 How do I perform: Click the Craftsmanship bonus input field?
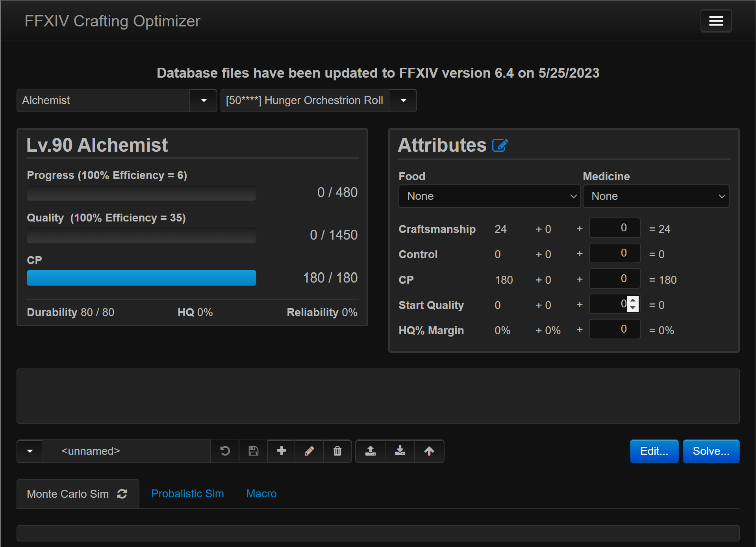[x=615, y=228]
